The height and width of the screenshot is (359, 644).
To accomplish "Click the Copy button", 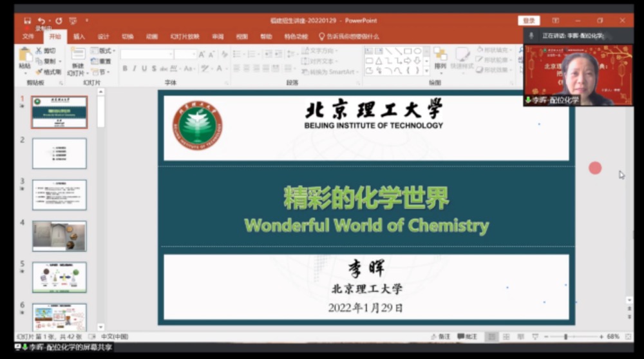I will pos(46,61).
